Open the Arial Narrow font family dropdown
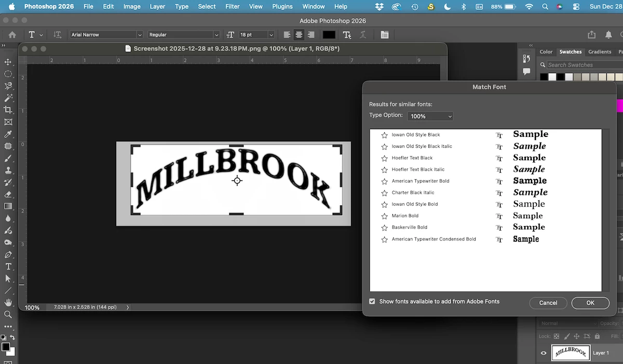 [106, 35]
